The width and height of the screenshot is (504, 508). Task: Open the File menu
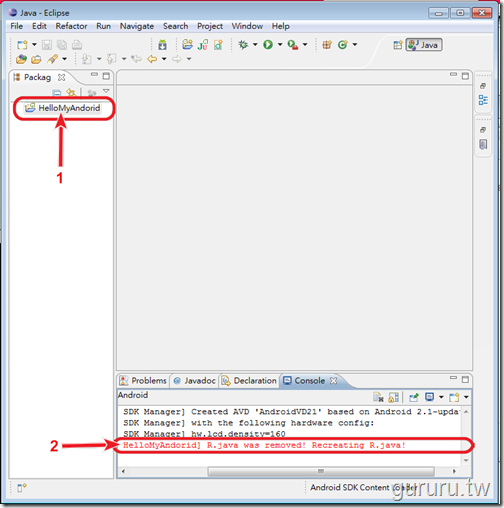pyautogui.click(x=17, y=26)
